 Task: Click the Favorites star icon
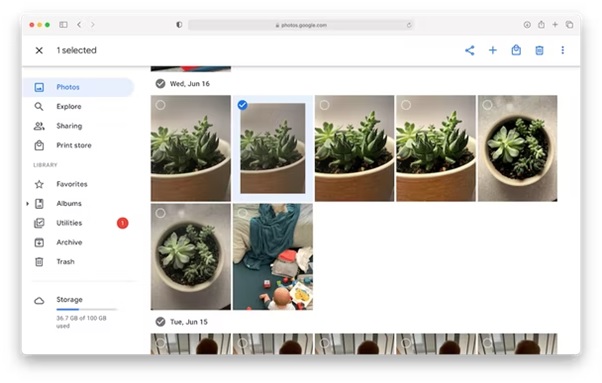tap(39, 184)
